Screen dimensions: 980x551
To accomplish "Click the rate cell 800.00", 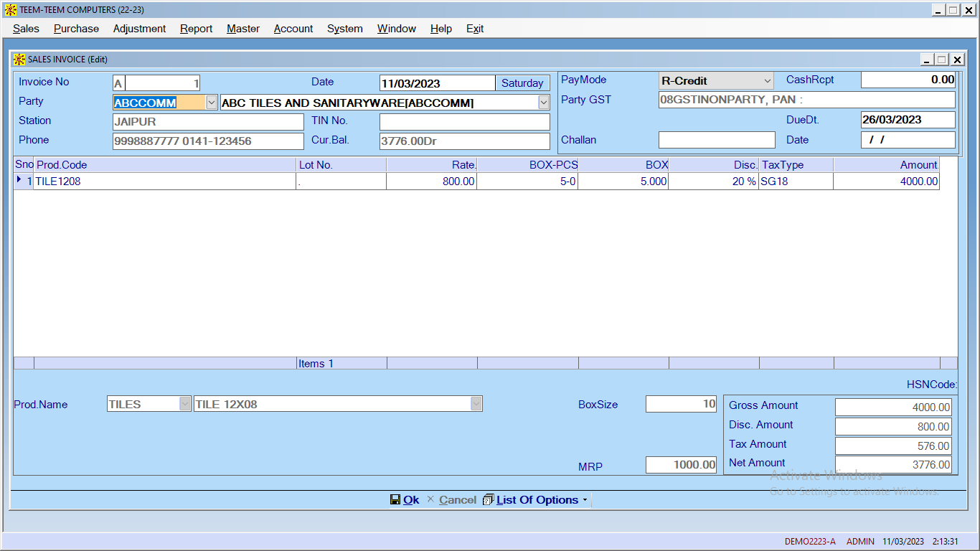I will click(432, 182).
